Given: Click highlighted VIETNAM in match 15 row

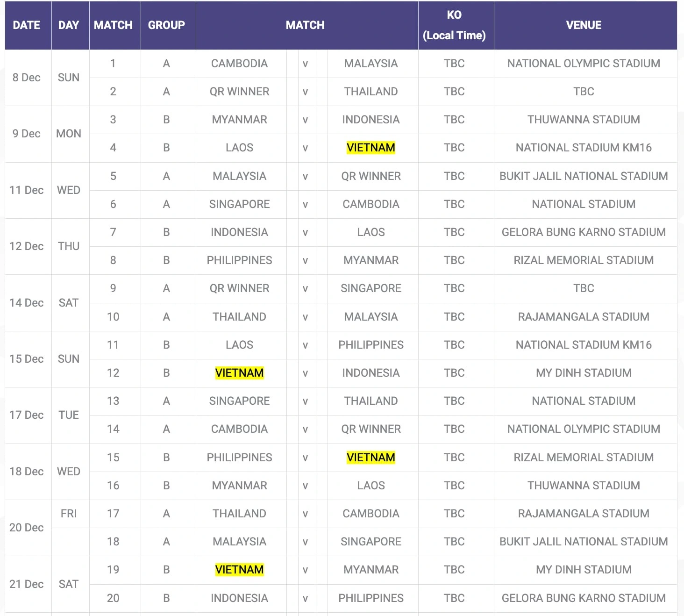Looking at the screenshot, I should [x=371, y=458].
